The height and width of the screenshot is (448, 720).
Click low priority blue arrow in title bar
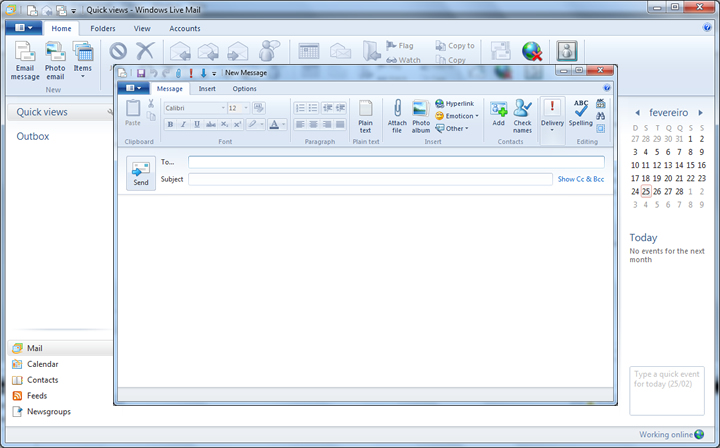point(203,73)
